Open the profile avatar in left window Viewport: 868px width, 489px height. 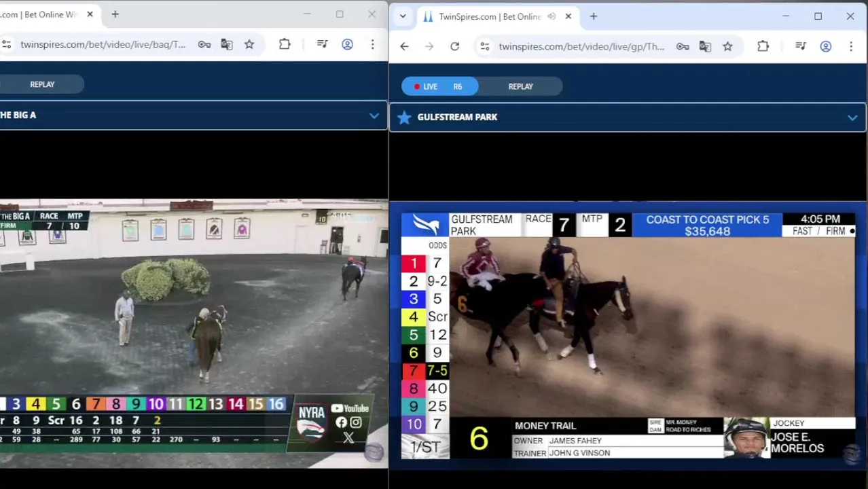tap(347, 44)
